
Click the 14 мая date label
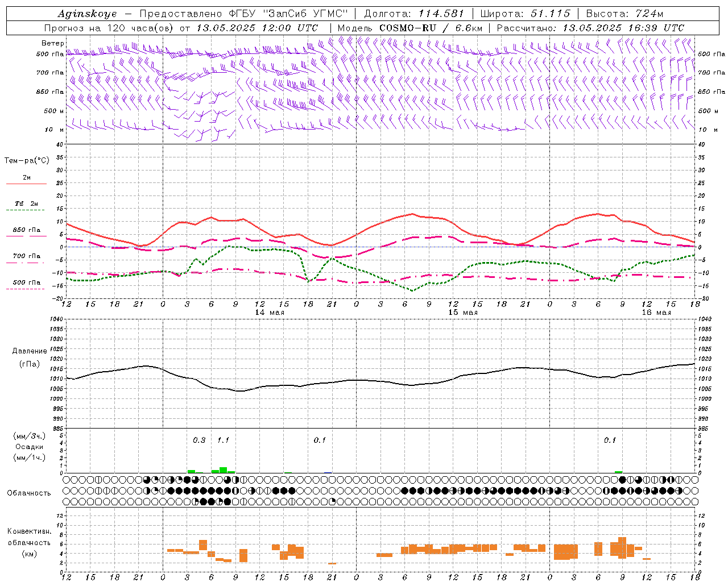[x=270, y=313]
